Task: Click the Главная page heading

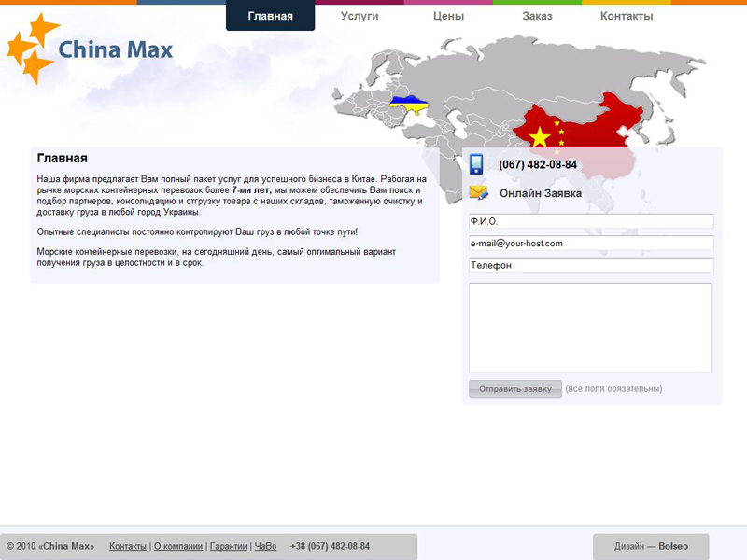Action: tap(62, 158)
